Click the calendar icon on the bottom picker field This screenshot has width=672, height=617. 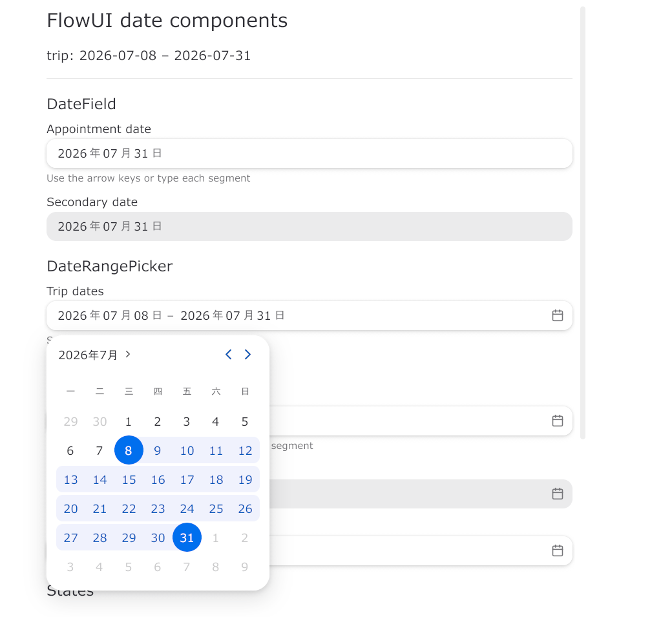(557, 550)
